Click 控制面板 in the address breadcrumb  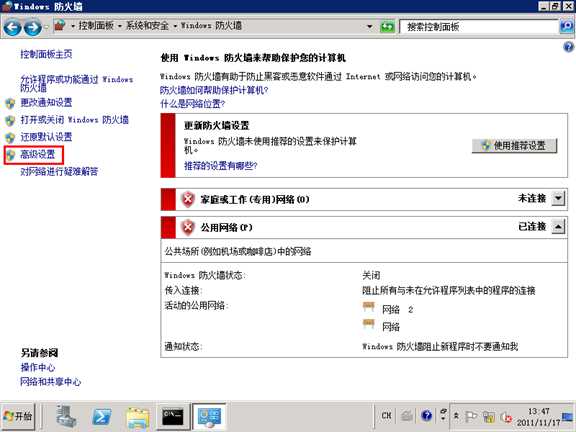click(x=96, y=25)
